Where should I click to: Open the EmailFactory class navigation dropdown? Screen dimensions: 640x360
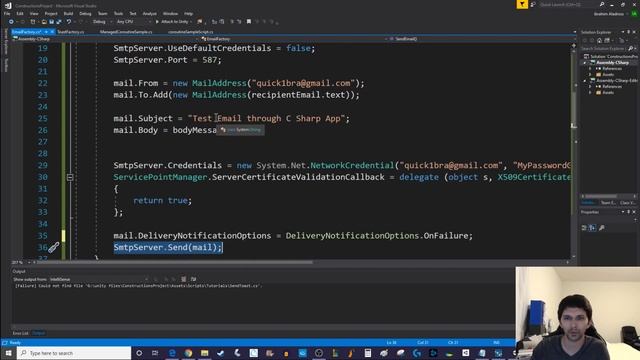pyautogui.click(x=295, y=39)
